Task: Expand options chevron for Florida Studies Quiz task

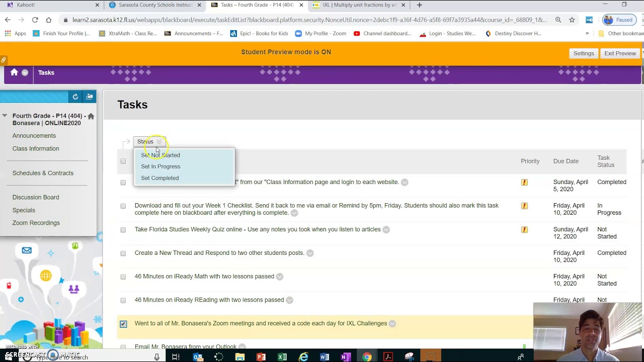Action: coord(386,230)
